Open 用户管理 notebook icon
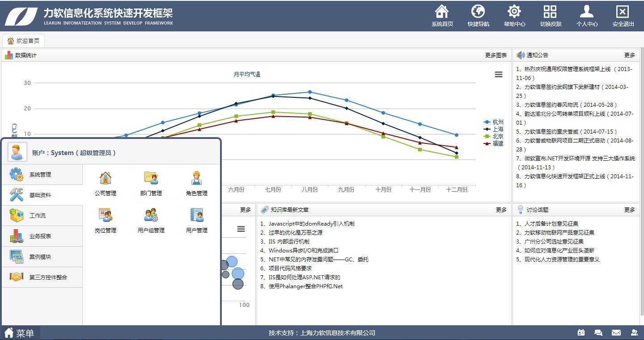Screen dimensions: 644x340 196,215
